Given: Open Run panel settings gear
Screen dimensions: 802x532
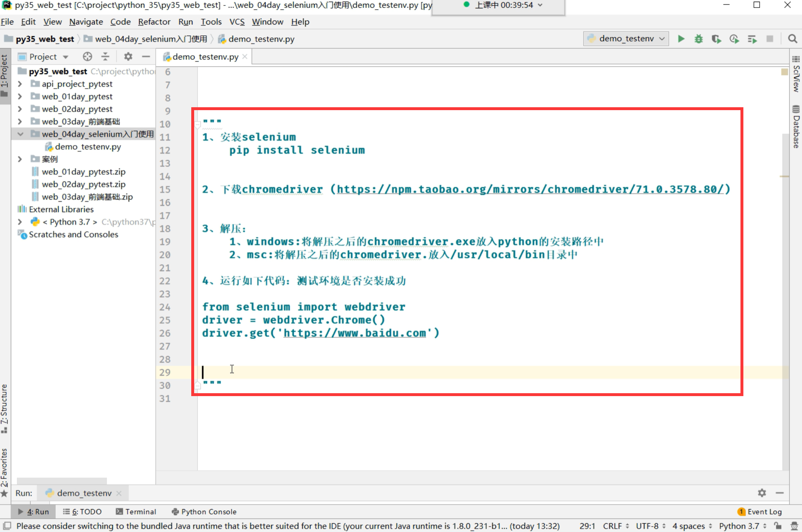Looking at the screenshot, I should click(x=762, y=493).
